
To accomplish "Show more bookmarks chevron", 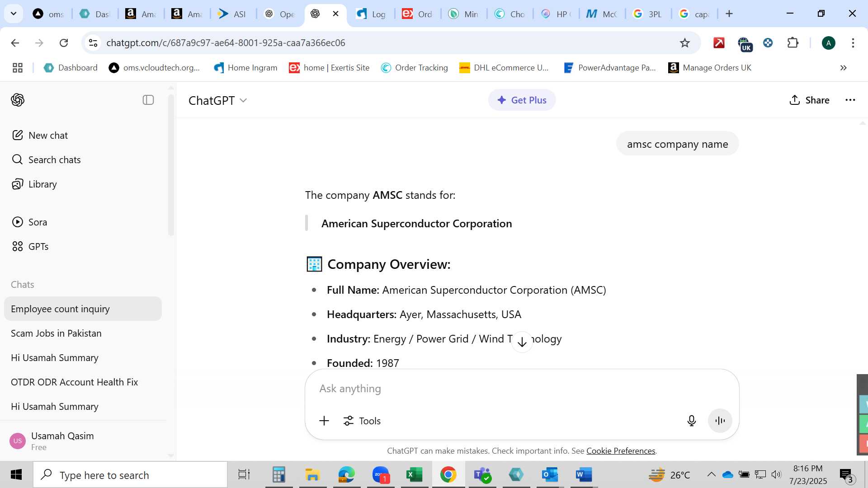I will (x=844, y=68).
